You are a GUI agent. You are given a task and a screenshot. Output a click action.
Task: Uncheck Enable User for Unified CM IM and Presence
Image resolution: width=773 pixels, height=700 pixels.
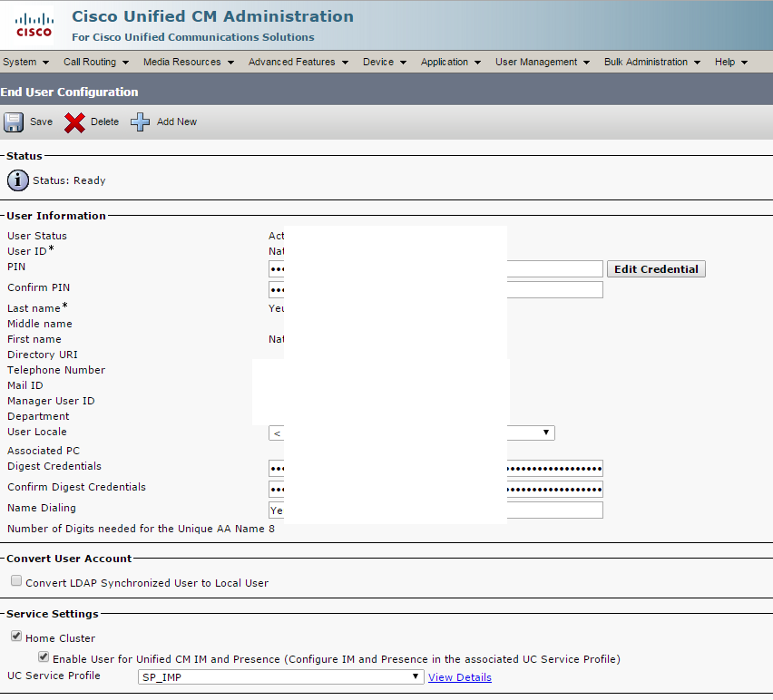coord(44,656)
